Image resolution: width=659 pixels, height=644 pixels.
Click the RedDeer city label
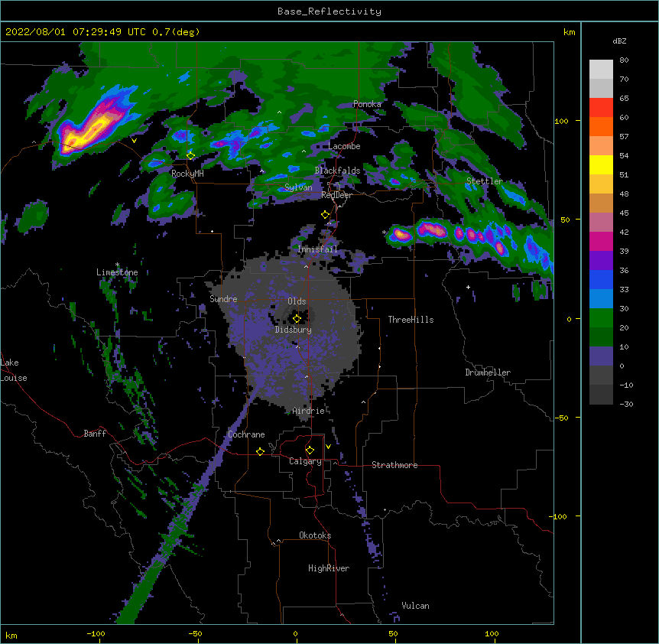coord(336,195)
